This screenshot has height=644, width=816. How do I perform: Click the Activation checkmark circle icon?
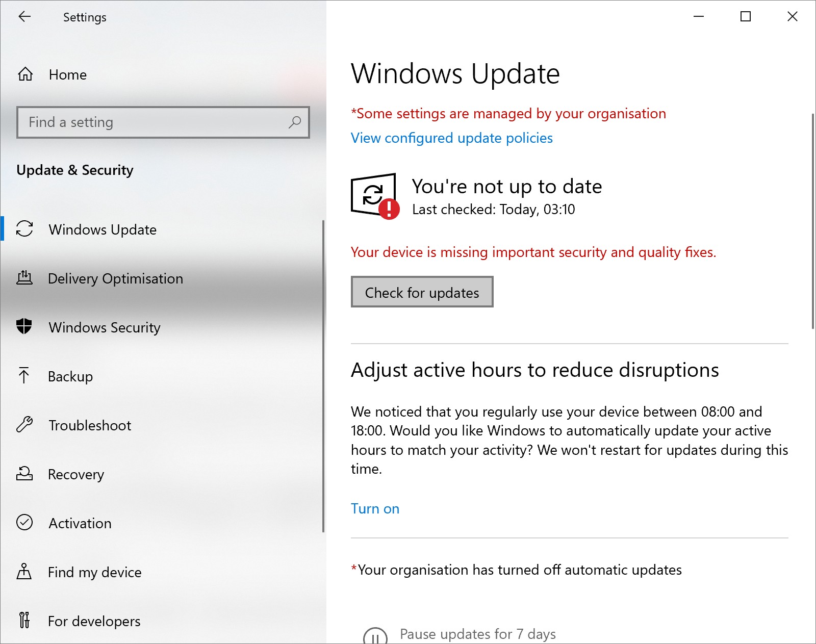click(24, 523)
